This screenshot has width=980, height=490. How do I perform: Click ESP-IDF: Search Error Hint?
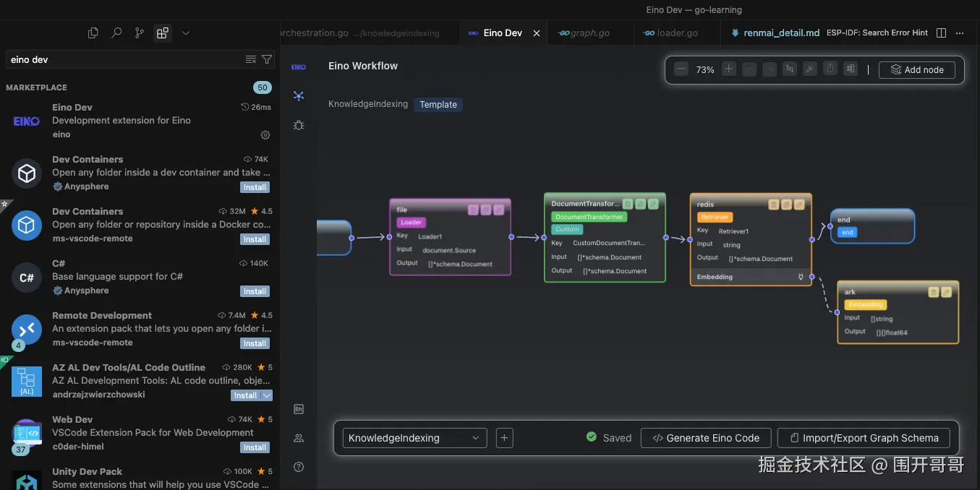[877, 33]
